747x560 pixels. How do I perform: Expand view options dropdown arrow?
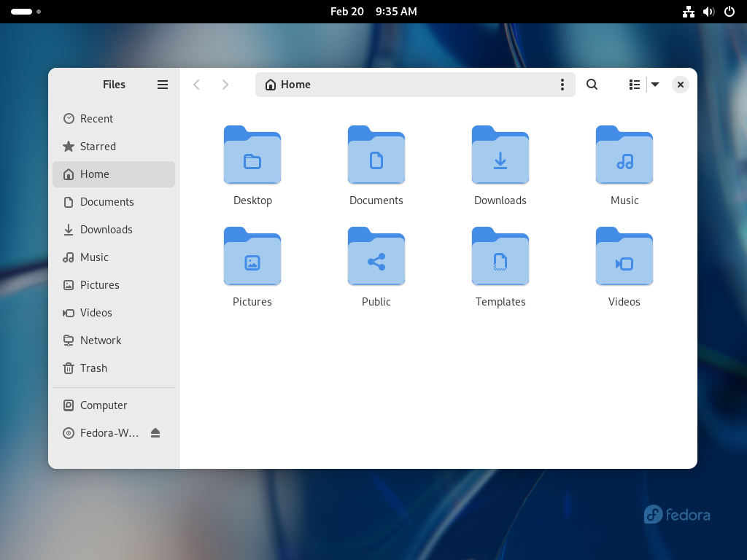(655, 85)
